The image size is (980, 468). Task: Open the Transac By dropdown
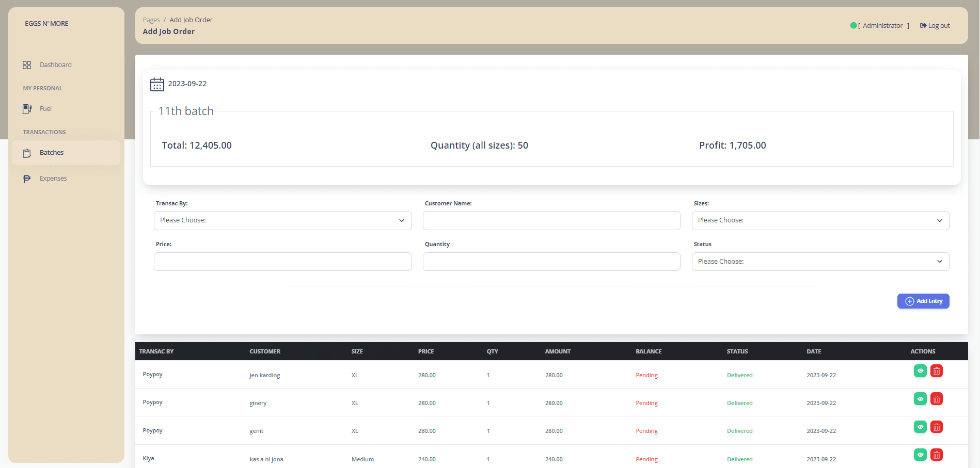pos(283,220)
